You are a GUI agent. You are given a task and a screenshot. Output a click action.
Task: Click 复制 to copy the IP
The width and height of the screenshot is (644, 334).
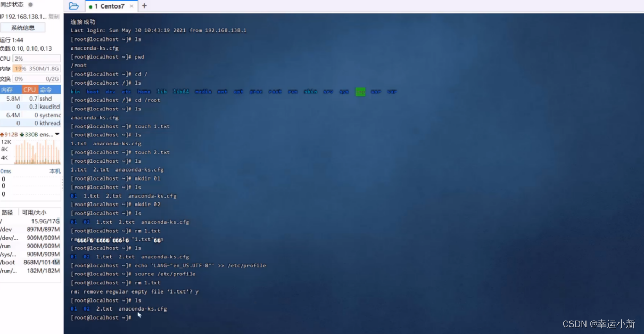pyautogui.click(x=54, y=17)
